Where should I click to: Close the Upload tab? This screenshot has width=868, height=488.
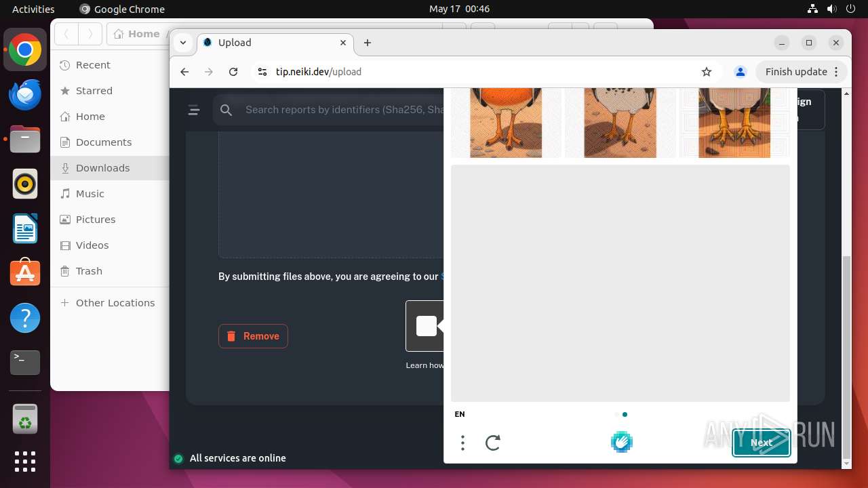click(x=343, y=43)
